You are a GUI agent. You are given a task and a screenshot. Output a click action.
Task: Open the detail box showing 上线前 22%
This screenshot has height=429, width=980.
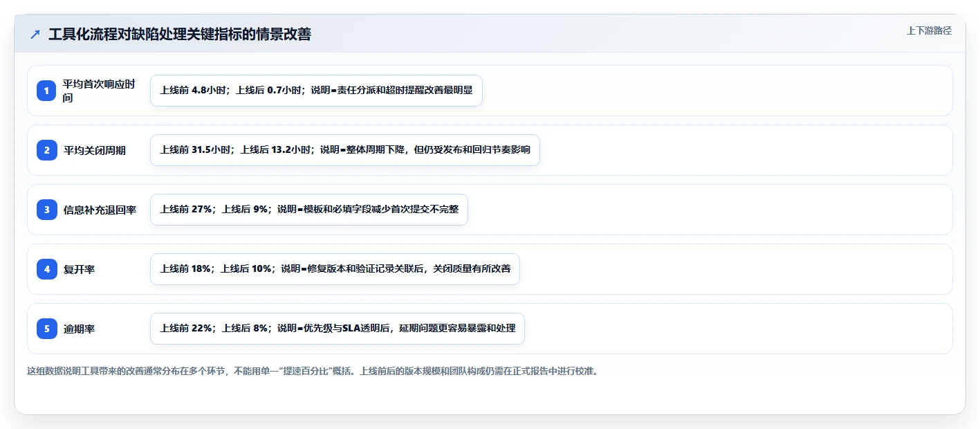[338, 329]
